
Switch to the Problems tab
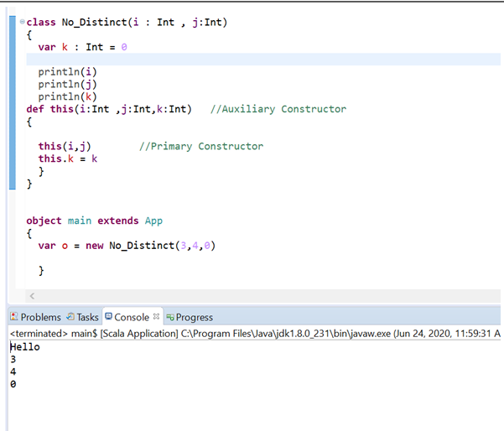click(x=35, y=317)
